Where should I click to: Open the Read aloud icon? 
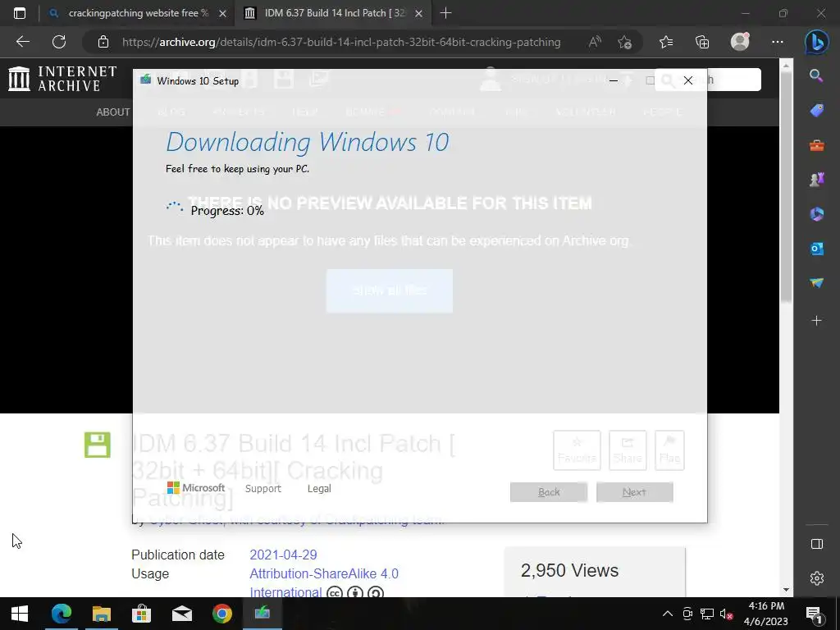point(595,42)
